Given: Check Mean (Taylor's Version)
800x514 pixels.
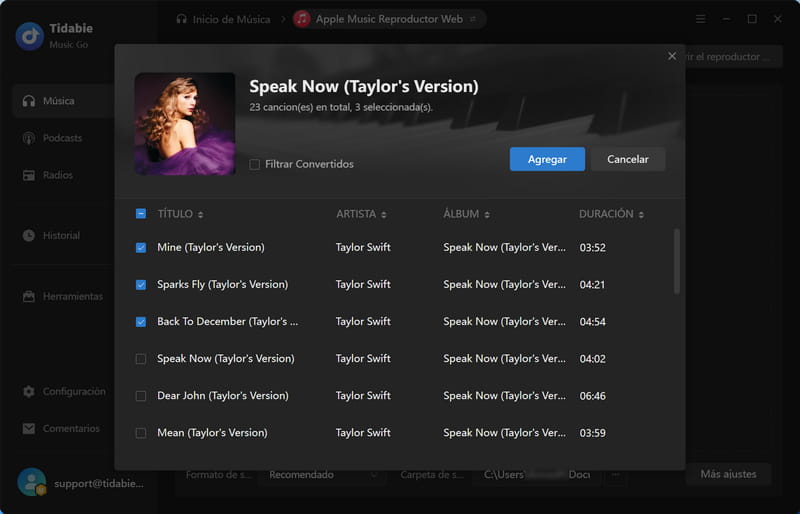Looking at the screenshot, I should (141, 433).
